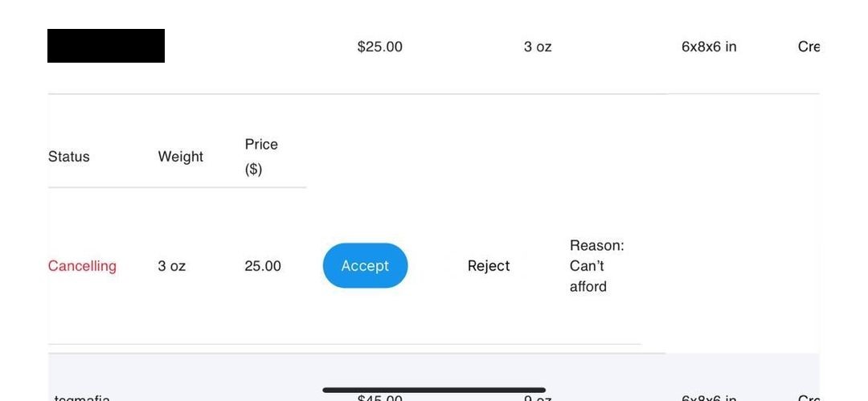Image resolution: width=868 pixels, height=401 pixels.
Task: Click the truncated Cre text in bottom row
Action: tap(808, 398)
